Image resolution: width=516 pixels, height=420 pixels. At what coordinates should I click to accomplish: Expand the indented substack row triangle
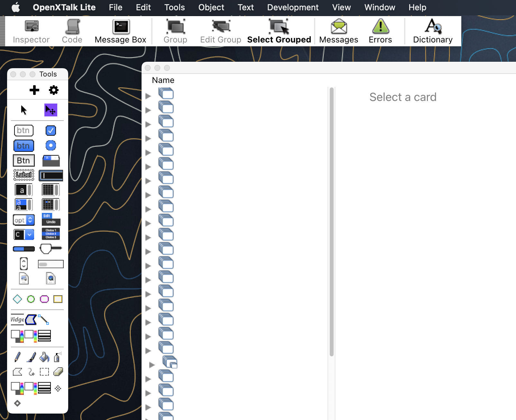point(152,365)
